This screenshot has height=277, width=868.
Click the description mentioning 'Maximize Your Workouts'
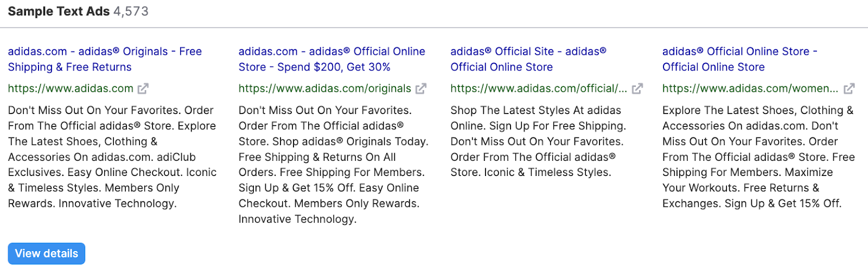[x=758, y=157]
